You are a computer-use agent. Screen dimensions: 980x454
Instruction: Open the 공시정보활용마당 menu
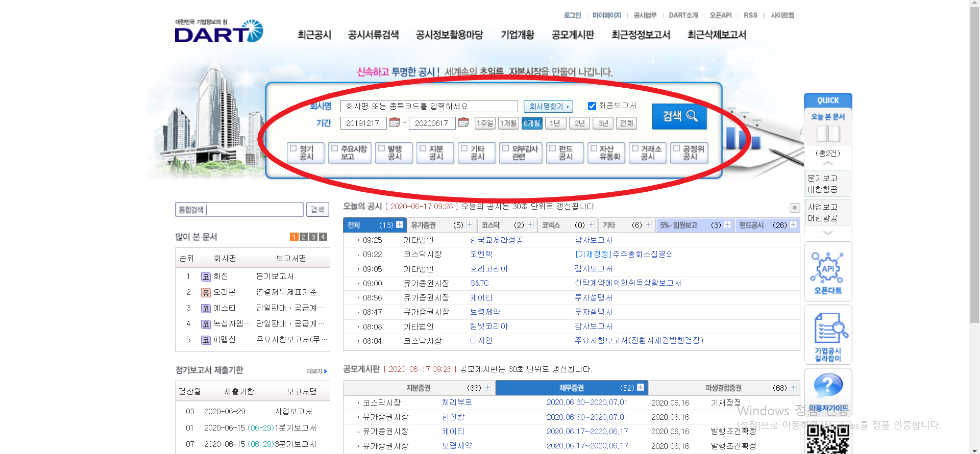(x=449, y=35)
